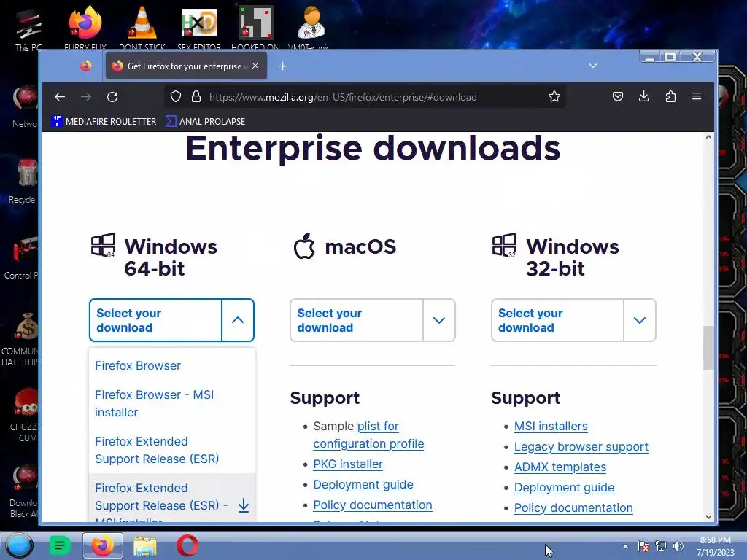Open the Firefox View pinned icon

[x=86, y=66]
